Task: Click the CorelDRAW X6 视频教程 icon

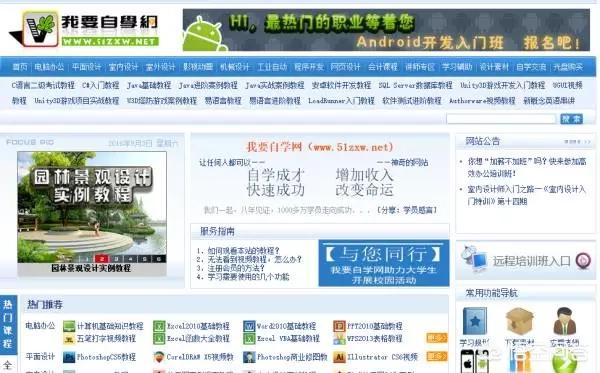Action: tap(159, 357)
